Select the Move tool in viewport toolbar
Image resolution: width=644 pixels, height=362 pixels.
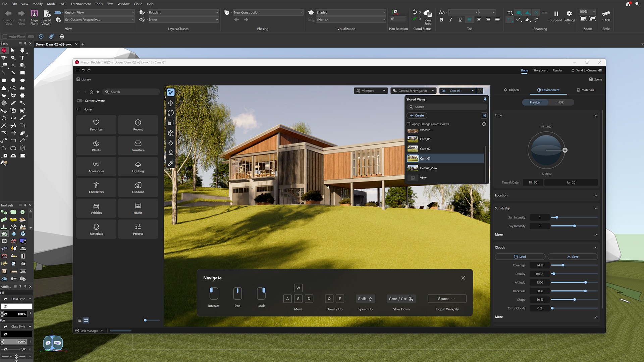171,103
